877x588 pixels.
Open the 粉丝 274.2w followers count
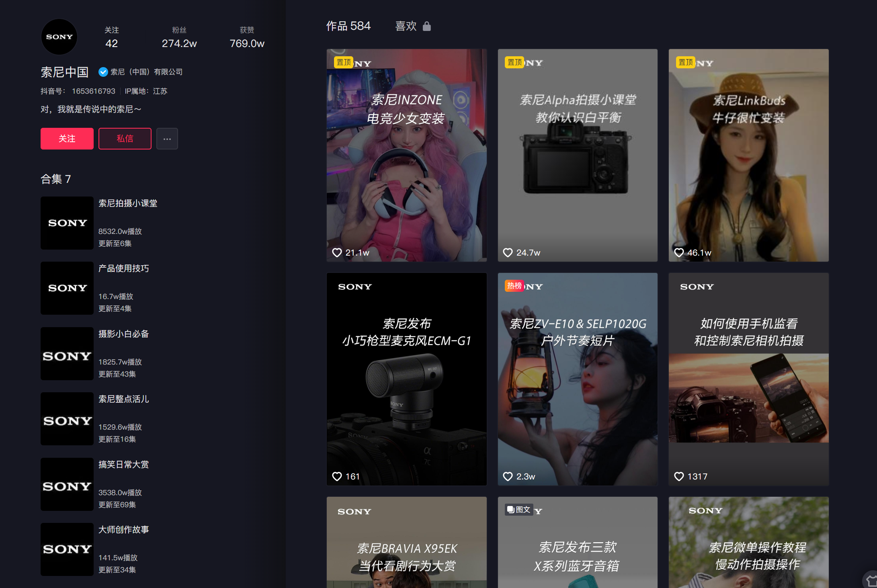[x=179, y=37]
